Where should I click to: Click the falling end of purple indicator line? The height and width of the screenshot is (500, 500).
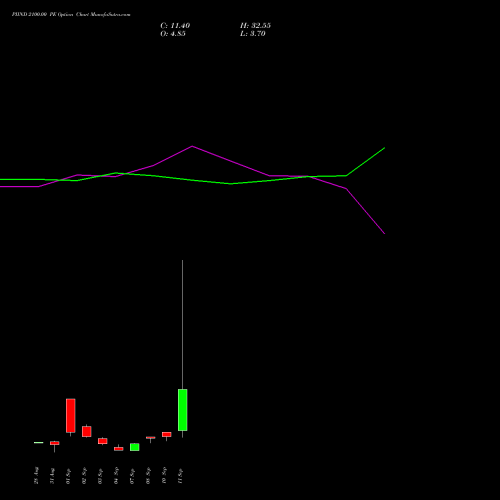tap(384, 233)
